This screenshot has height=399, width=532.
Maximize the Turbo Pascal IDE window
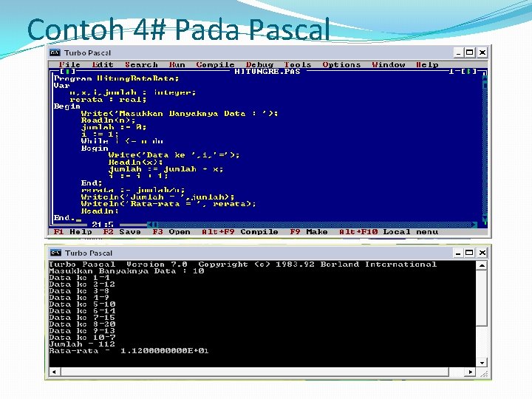tap(470, 52)
